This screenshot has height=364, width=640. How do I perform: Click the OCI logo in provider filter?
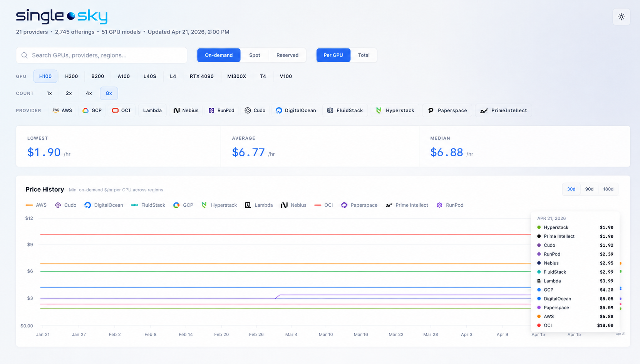115,110
